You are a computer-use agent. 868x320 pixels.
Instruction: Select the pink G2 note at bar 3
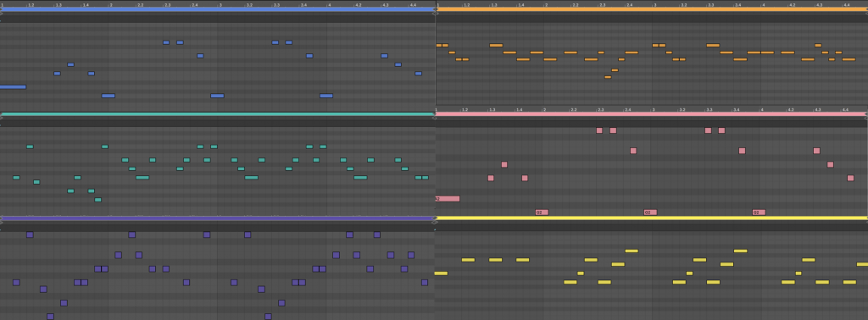[x=650, y=212]
